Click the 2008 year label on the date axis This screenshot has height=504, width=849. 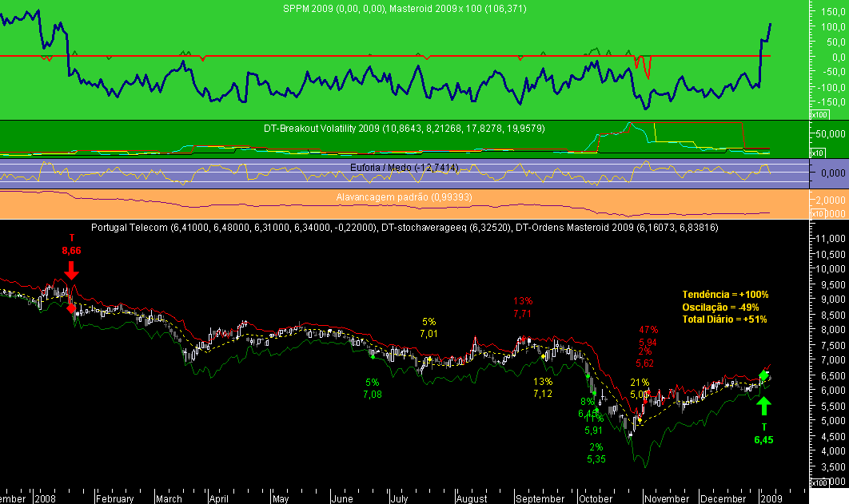click(46, 498)
